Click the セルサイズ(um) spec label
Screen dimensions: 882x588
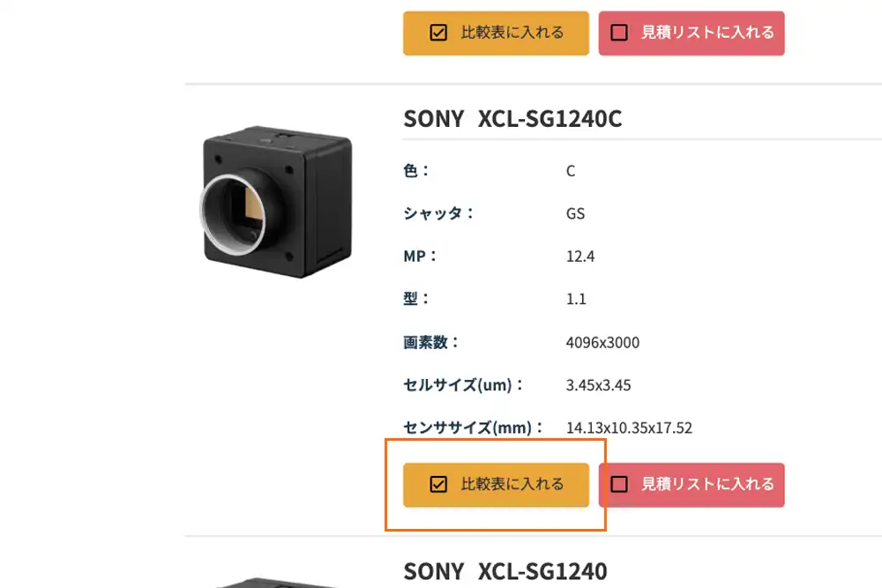click(464, 385)
